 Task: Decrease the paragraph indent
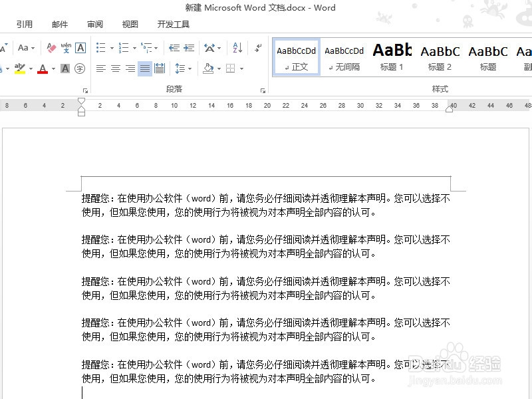pos(174,48)
